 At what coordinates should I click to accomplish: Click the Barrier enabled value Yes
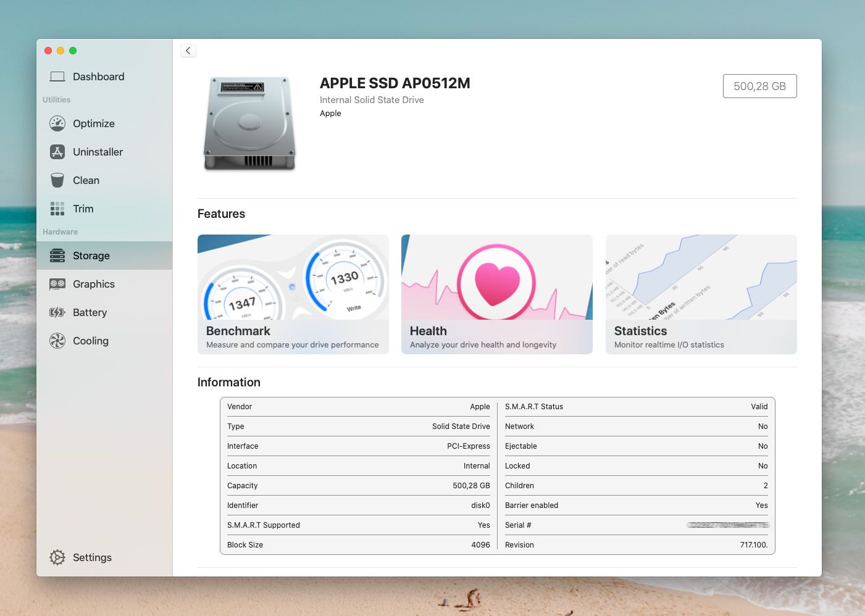[x=762, y=506]
